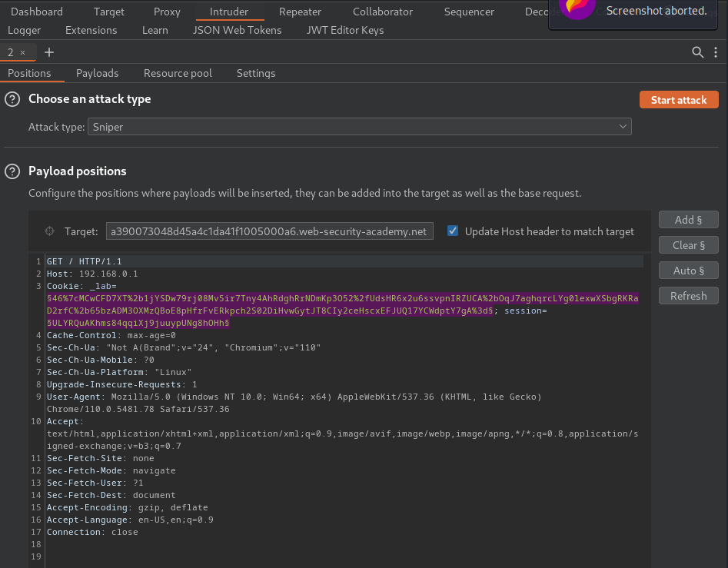
Task: Click the Cache-Control: max-age=0 line
Action: (x=111, y=335)
